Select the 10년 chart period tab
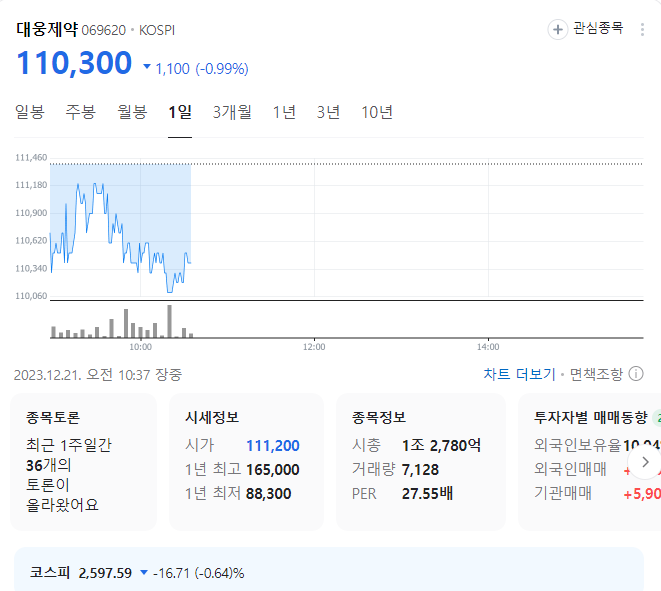 tap(377, 112)
